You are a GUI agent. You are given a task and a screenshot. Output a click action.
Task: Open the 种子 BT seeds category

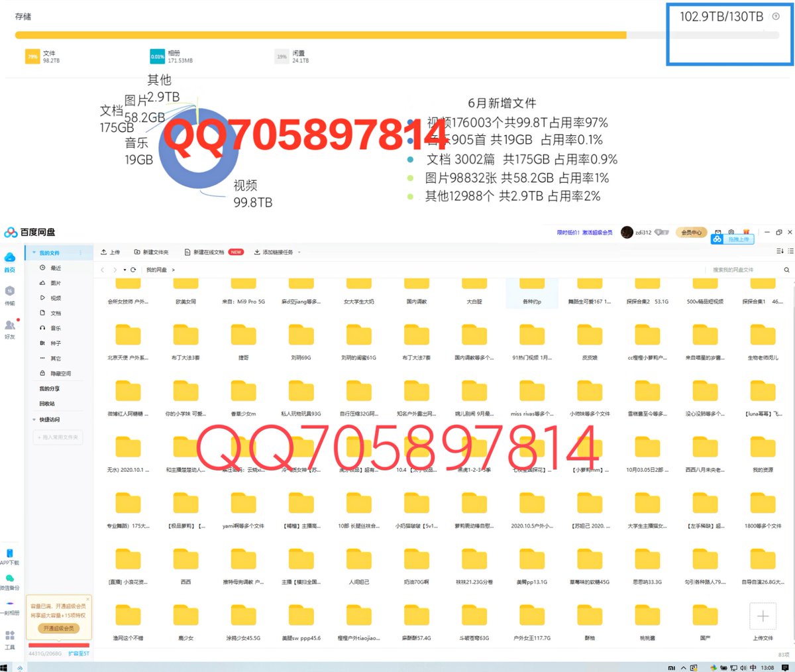tap(51, 343)
